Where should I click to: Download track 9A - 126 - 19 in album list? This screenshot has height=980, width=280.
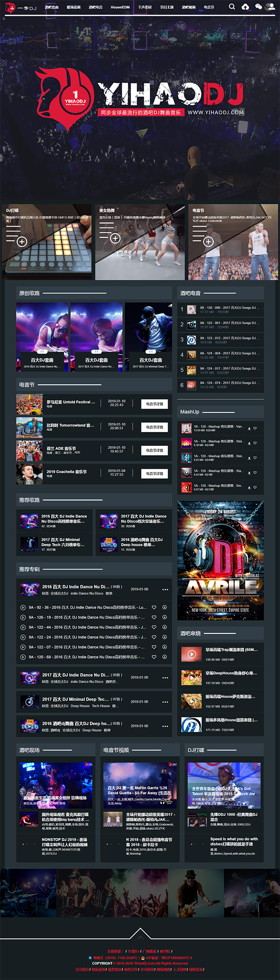pyautogui.click(x=164, y=617)
